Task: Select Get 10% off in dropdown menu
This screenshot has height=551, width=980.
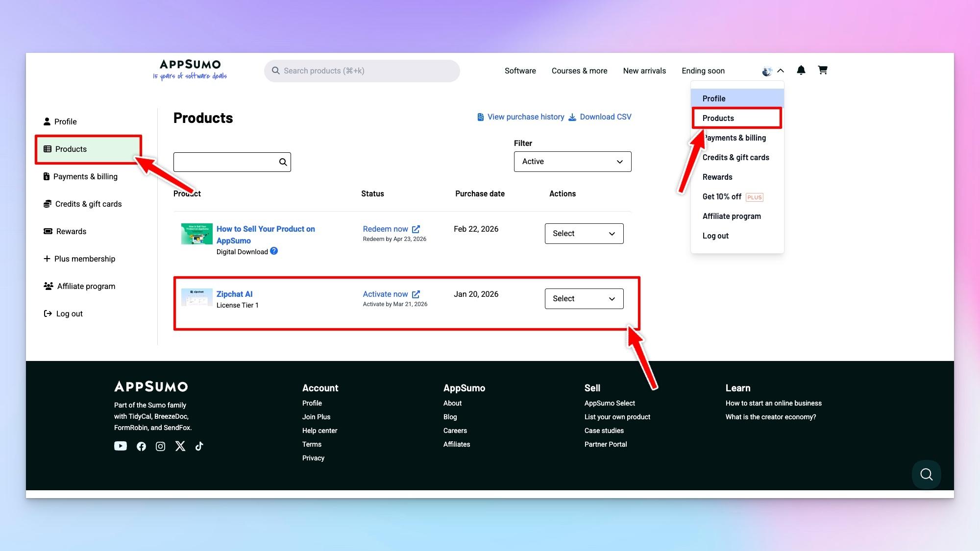Action: tap(737, 197)
